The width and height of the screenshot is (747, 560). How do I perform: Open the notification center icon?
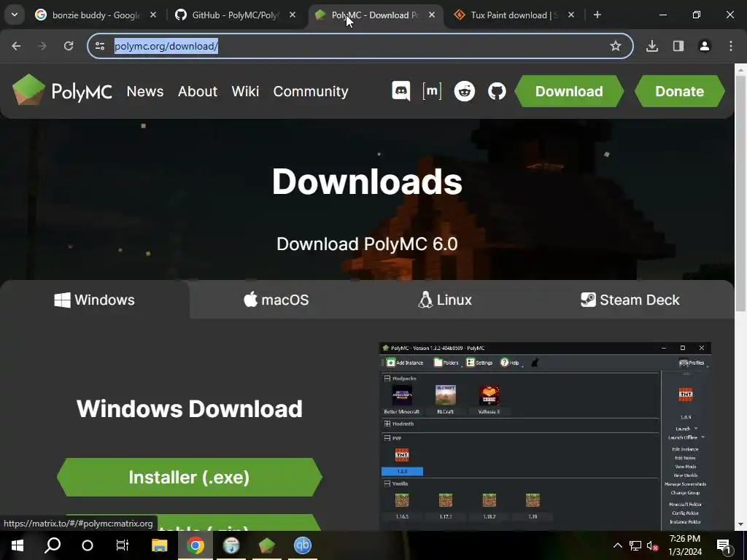[x=724, y=545]
